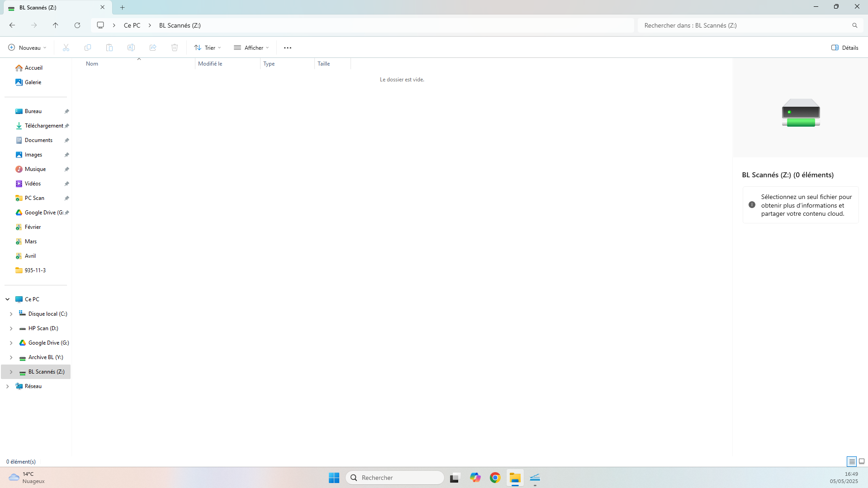Expand the Disque local (C:) tree node
The image size is (868, 488).
tap(11, 314)
